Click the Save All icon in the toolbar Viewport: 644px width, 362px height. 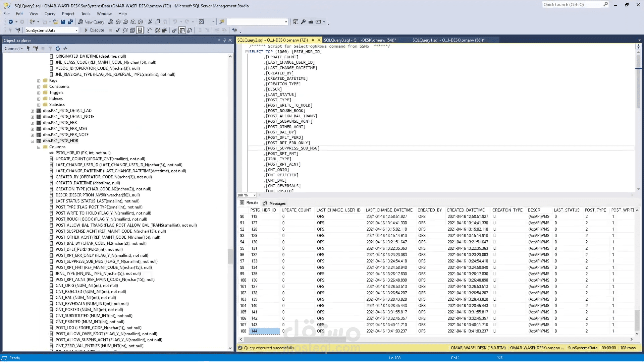pyautogui.click(x=70, y=22)
